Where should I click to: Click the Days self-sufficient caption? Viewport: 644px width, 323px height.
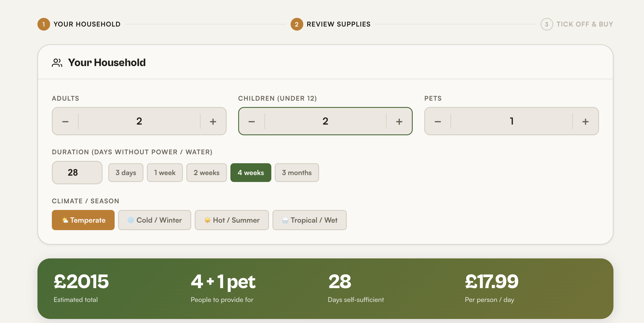click(x=356, y=300)
